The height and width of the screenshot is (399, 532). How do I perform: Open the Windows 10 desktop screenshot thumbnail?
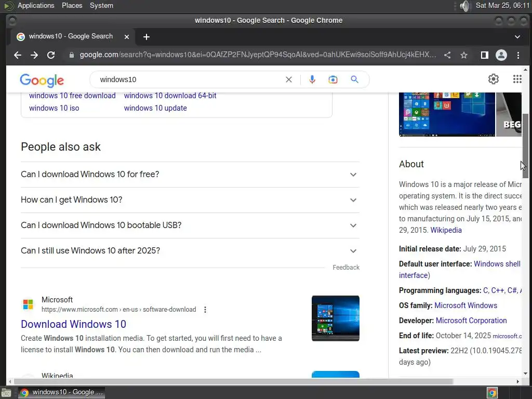[447, 114]
